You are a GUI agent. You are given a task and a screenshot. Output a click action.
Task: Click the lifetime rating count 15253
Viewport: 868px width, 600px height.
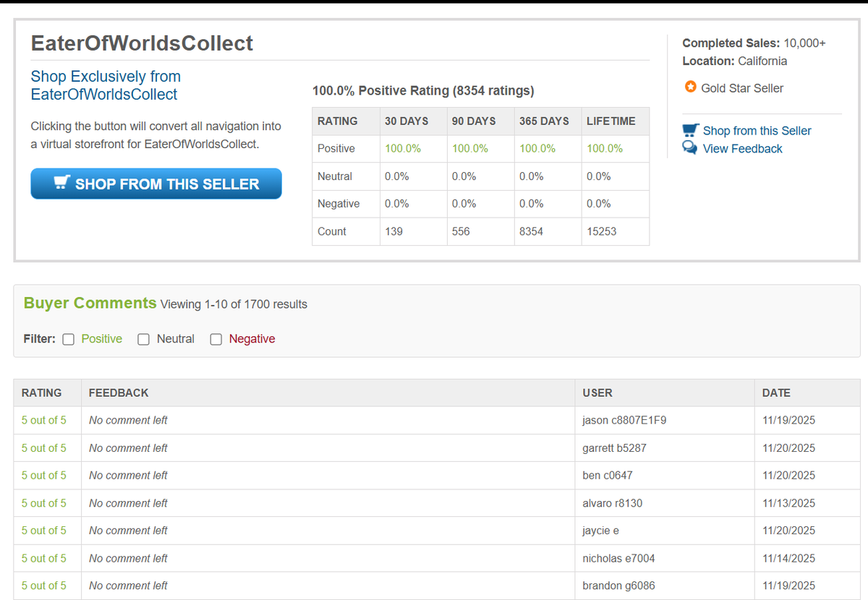[x=602, y=231]
